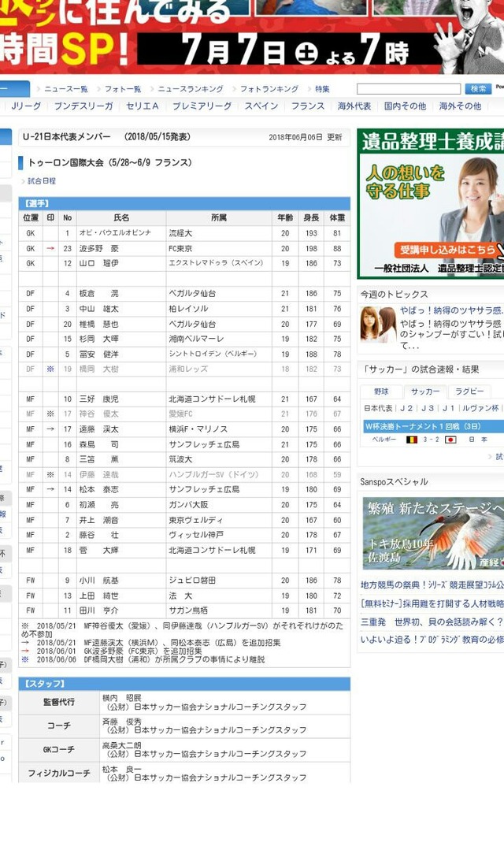Click player name 小川 航基
Screen dimensions: 504x861
coord(98,581)
